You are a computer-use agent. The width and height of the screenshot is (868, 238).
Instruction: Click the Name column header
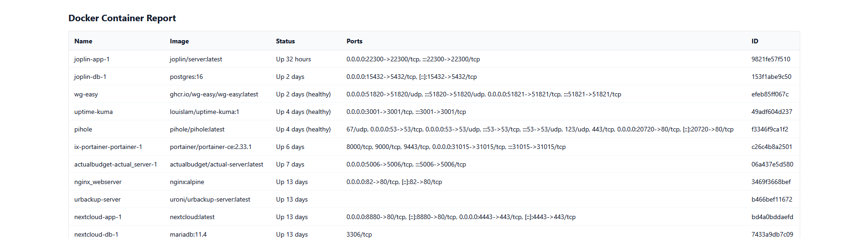pyautogui.click(x=83, y=41)
